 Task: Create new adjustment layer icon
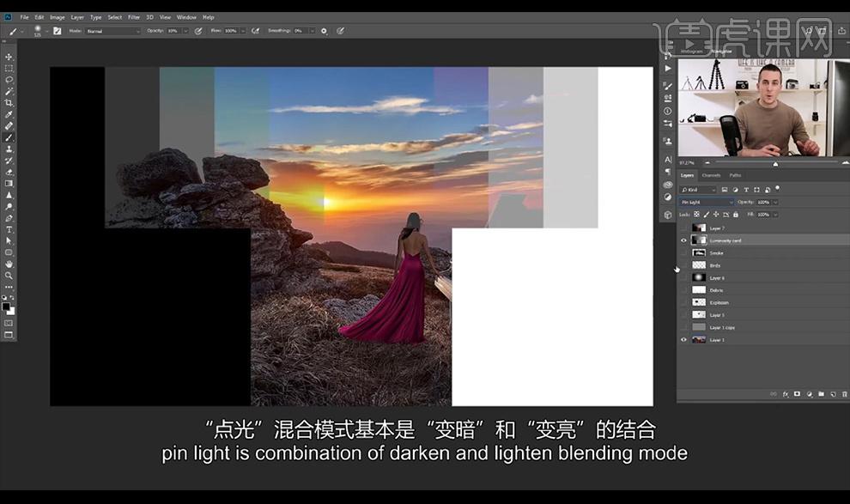[x=810, y=394]
